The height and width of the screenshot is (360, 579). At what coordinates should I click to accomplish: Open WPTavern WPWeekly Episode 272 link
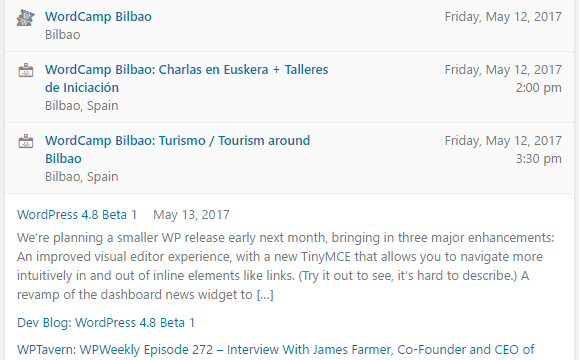(275, 350)
